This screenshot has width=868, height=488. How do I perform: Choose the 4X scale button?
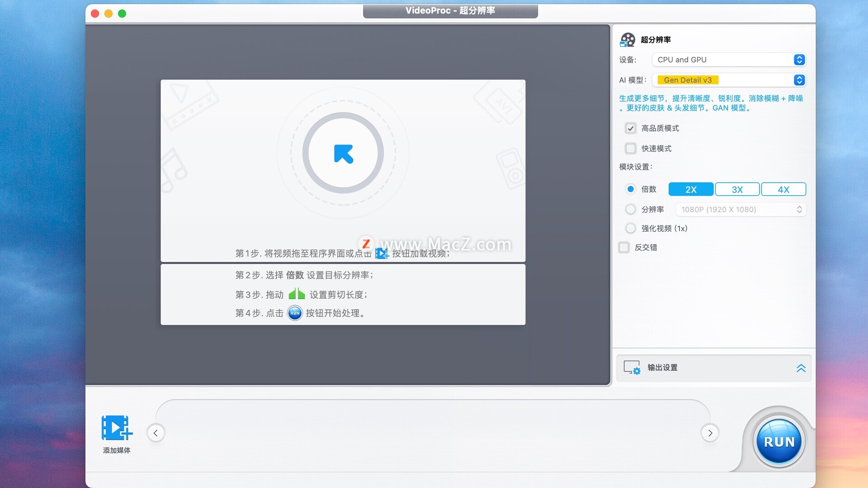(783, 189)
